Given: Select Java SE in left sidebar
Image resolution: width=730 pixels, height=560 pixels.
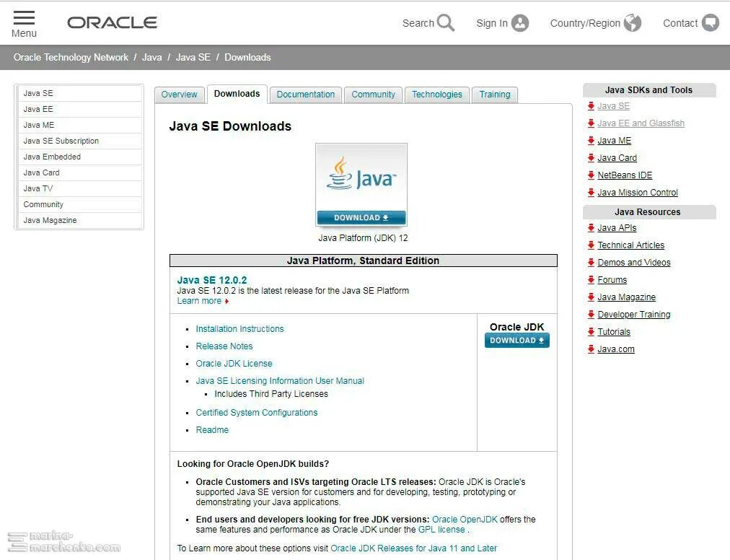Looking at the screenshot, I should tap(79, 93).
